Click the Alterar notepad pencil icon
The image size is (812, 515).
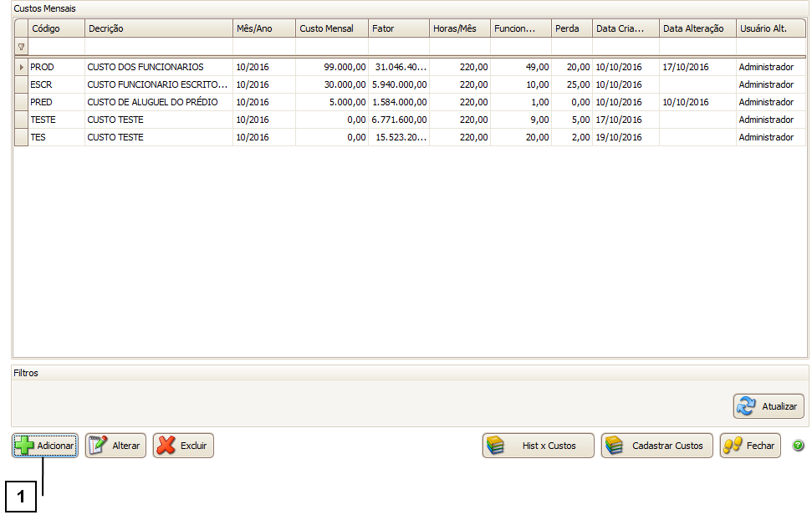[x=98, y=446]
